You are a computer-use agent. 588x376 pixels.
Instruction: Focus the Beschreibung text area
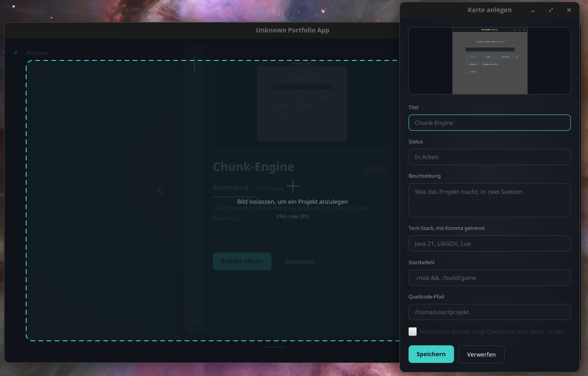click(489, 200)
